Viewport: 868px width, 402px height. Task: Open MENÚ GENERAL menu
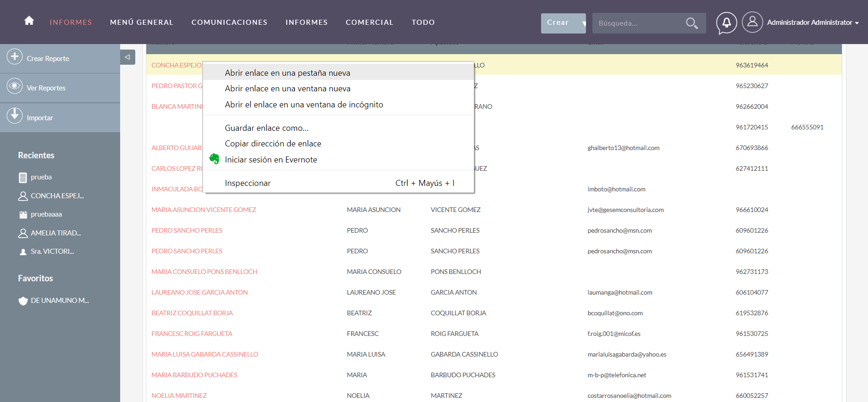pos(142,22)
